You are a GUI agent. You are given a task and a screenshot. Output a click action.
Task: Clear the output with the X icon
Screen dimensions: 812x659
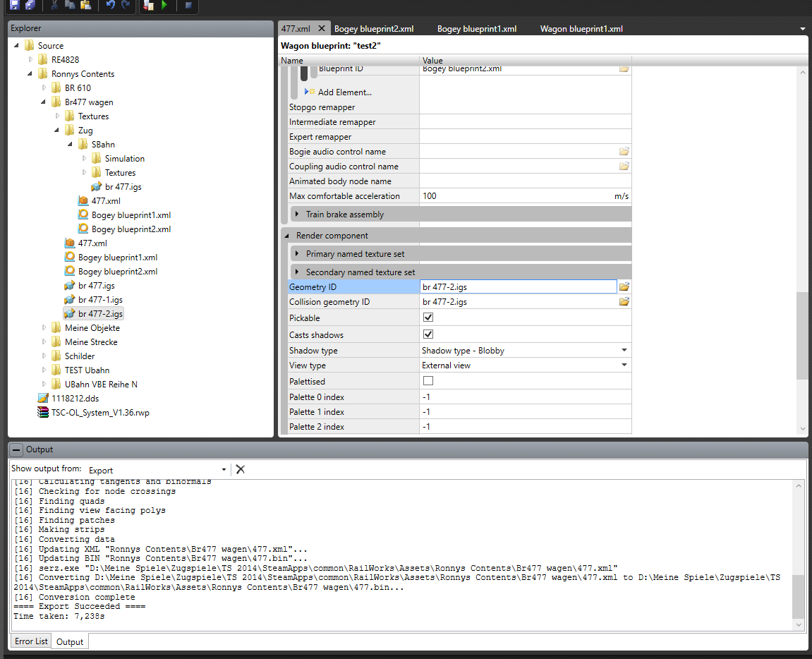point(240,469)
